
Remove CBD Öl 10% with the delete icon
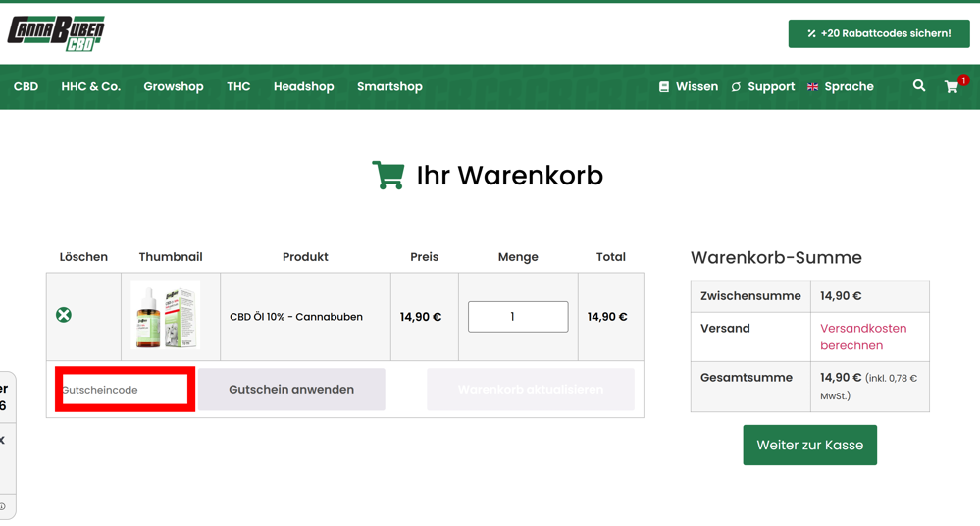63,315
